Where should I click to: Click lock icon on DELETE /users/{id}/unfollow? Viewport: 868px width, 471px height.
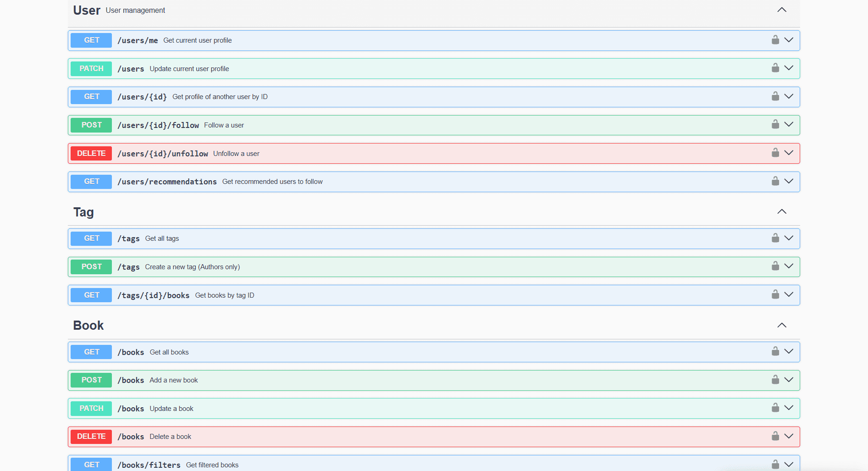[x=775, y=153]
